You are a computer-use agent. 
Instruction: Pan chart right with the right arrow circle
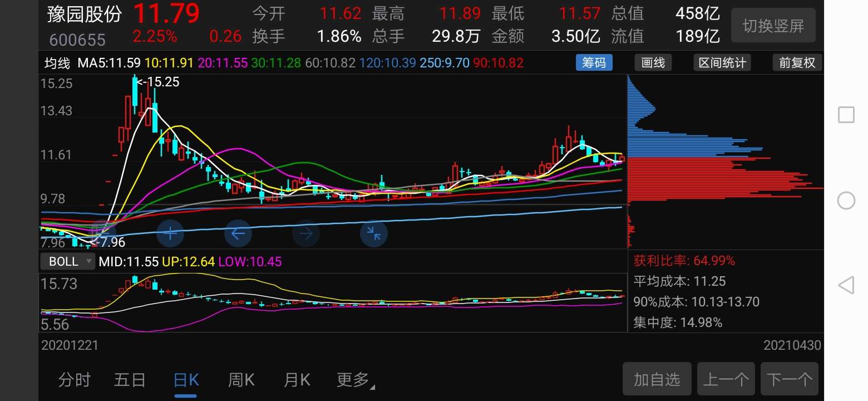point(306,233)
